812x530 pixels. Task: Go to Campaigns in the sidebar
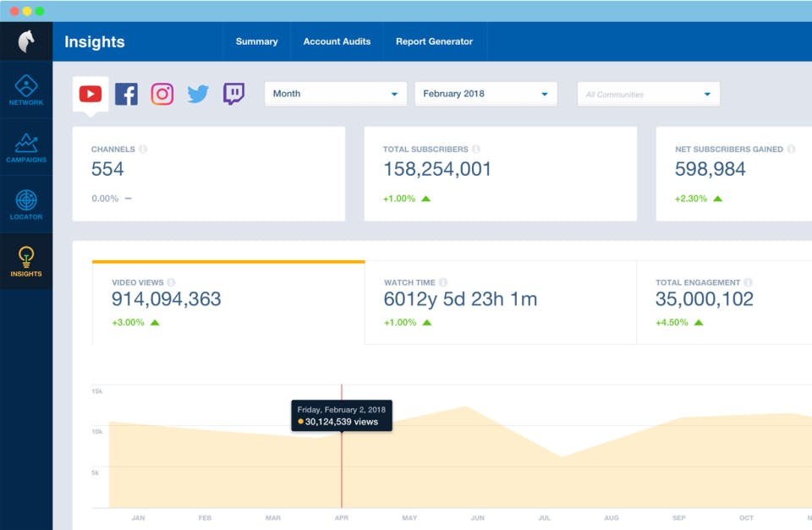26,148
